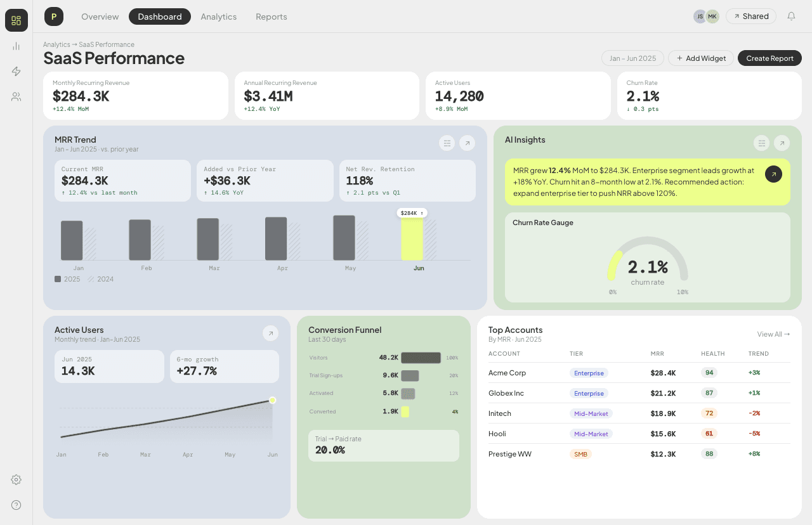Image resolution: width=812 pixels, height=525 pixels.
Task: Click the Create Report button
Action: click(x=769, y=58)
